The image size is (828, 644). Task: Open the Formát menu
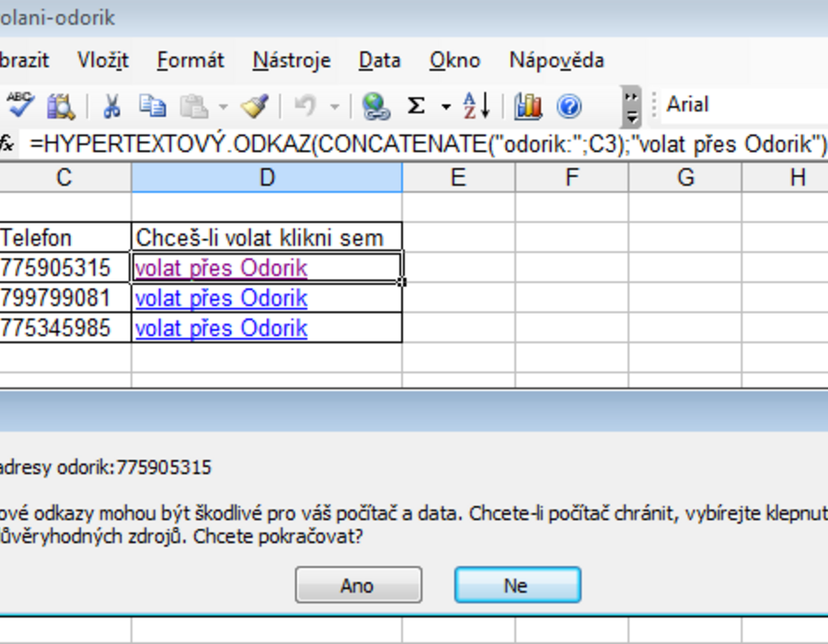(x=190, y=60)
